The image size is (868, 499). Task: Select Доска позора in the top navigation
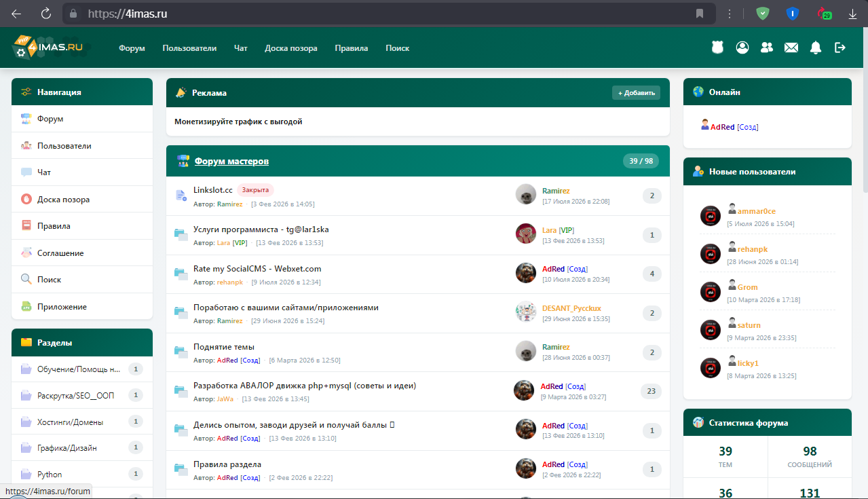[291, 48]
